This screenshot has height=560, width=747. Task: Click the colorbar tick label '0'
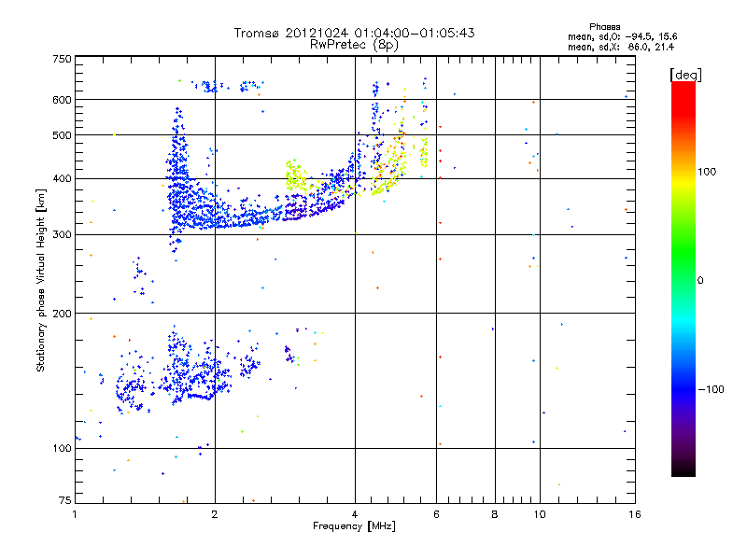pyautogui.click(x=700, y=281)
